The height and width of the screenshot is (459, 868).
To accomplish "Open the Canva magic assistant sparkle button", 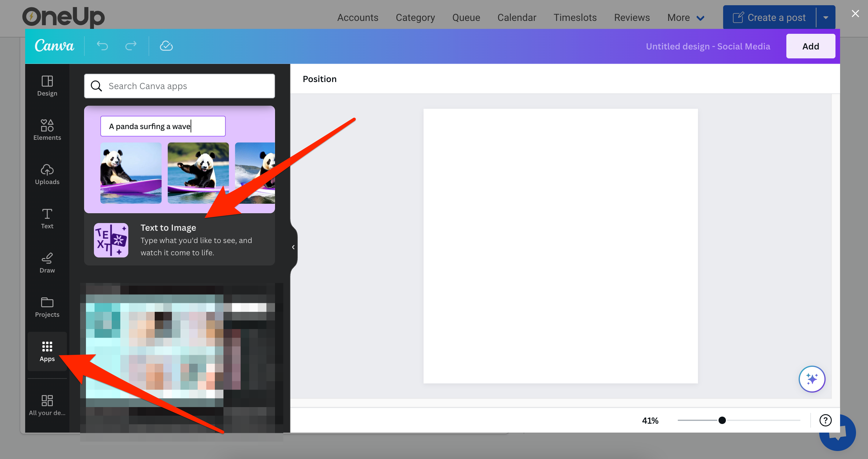I will click(x=812, y=379).
